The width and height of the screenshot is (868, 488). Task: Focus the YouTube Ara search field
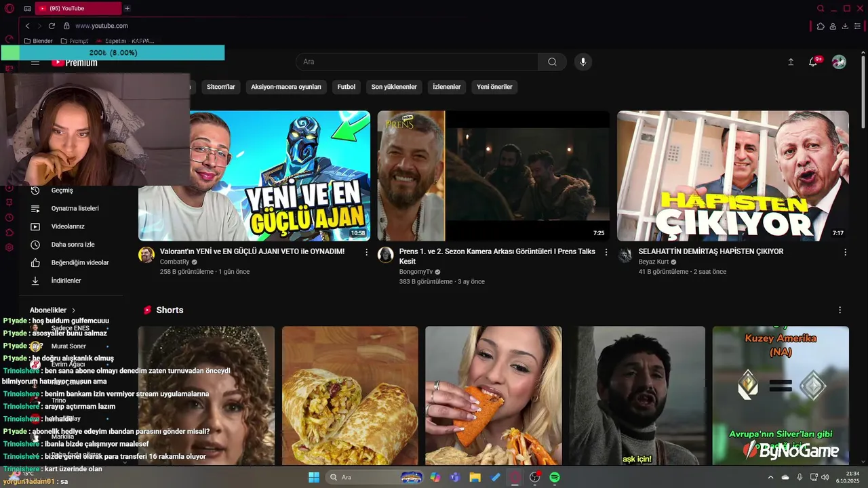pyautogui.click(x=417, y=62)
